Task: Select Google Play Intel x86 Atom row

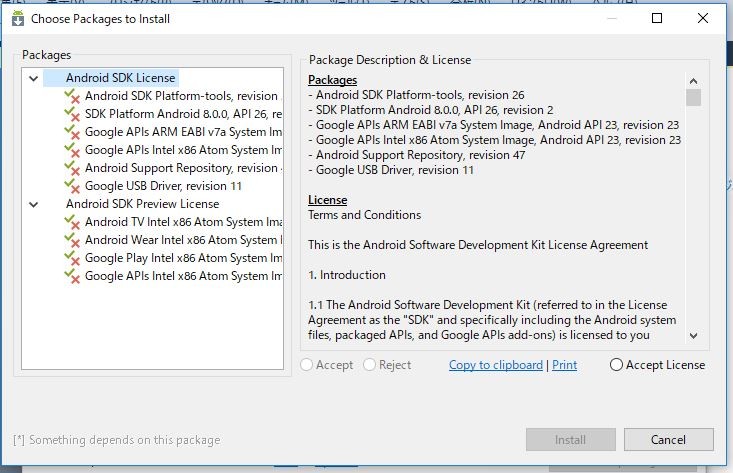Action: click(x=183, y=258)
